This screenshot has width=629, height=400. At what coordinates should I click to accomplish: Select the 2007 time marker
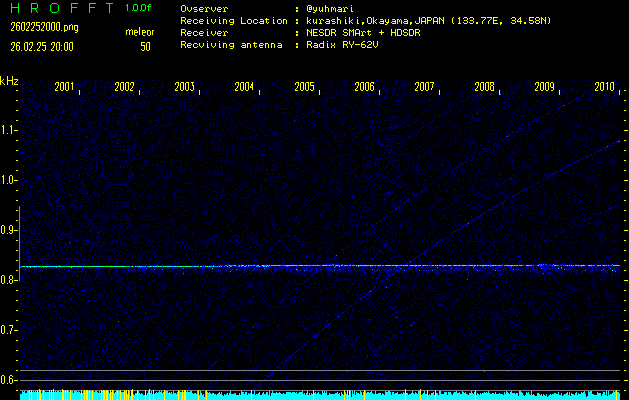point(424,87)
